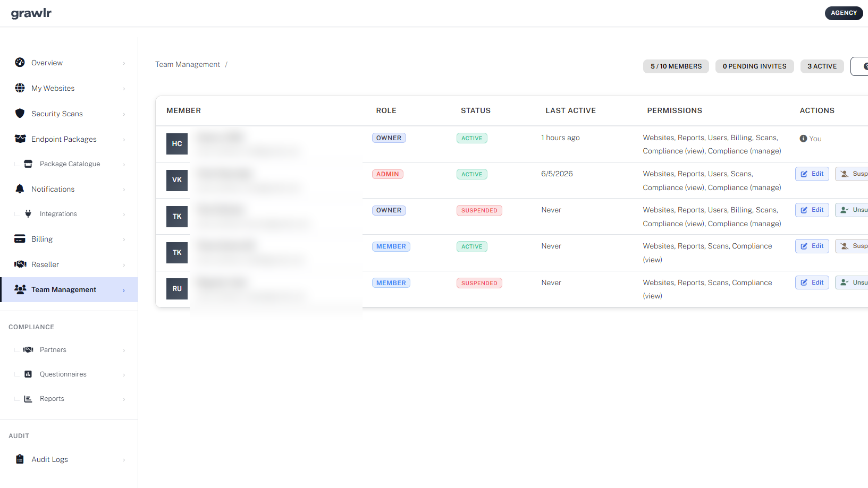Image resolution: width=868 pixels, height=488 pixels.
Task: Suspend the VK admin member
Action: click(852, 174)
